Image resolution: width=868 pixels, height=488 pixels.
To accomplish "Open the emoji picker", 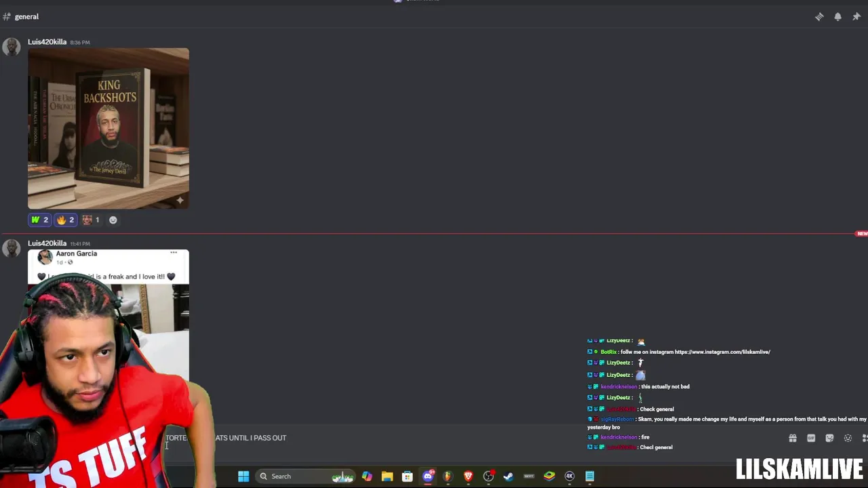I will pyautogui.click(x=848, y=439).
